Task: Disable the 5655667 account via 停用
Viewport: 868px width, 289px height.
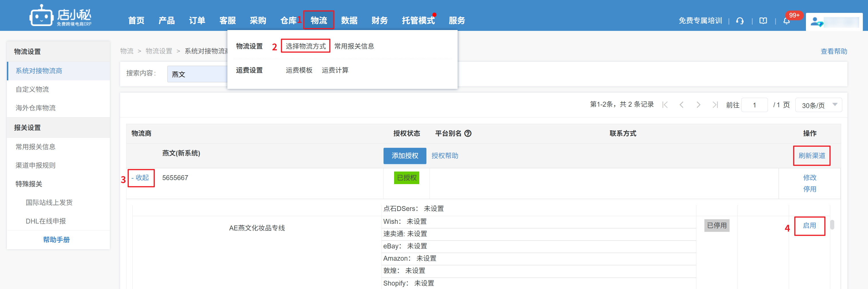Action: tap(809, 189)
